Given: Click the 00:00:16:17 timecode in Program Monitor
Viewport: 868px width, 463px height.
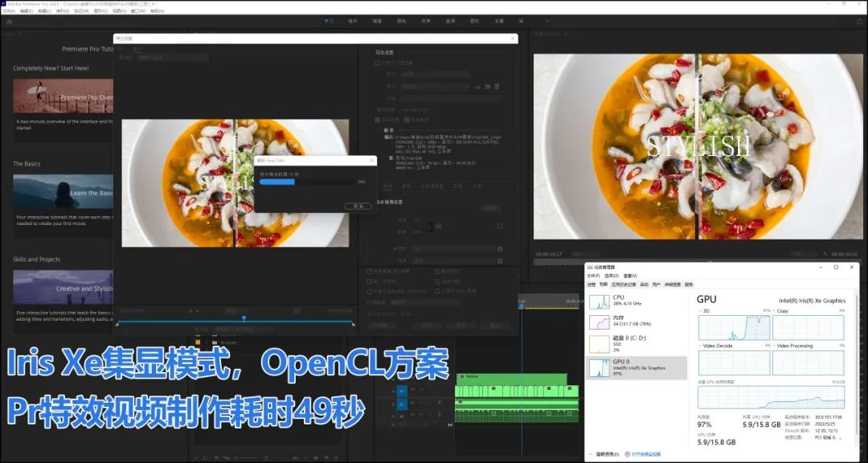Looking at the screenshot, I should 548,254.
